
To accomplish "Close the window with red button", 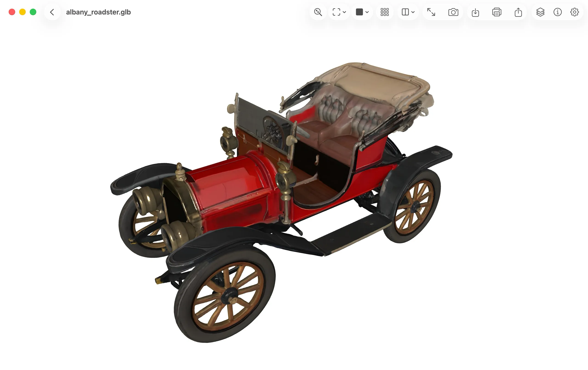I will point(12,12).
